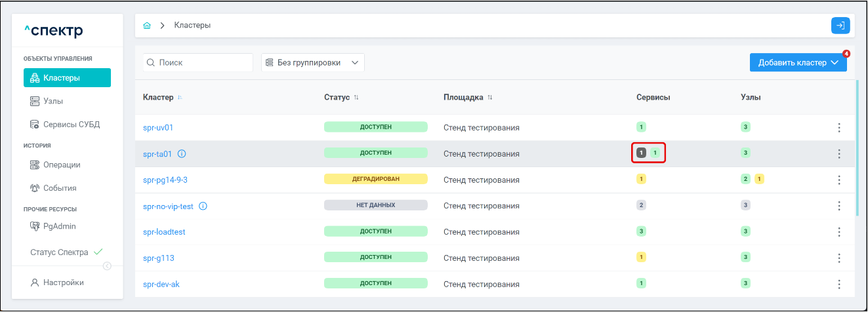868x312 pixels.
Task: Open three-dot menu for spr-loadtest row
Action: [838, 232]
